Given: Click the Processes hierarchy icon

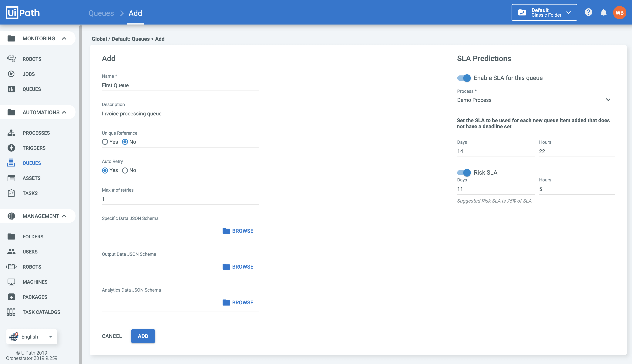Looking at the screenshot, I should tap(11, 133).
